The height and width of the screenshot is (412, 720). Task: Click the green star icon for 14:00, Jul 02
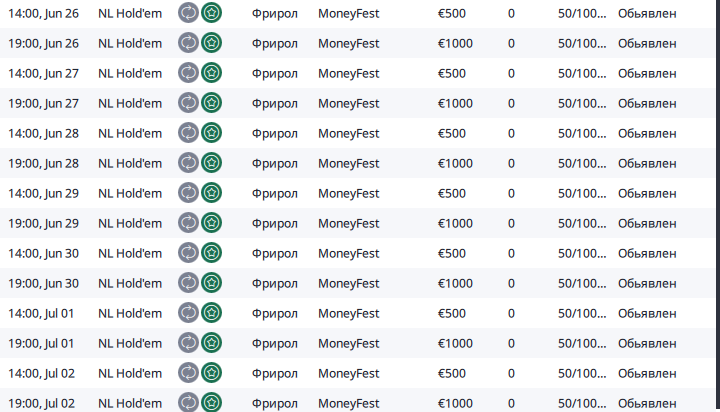coord(211,373)
